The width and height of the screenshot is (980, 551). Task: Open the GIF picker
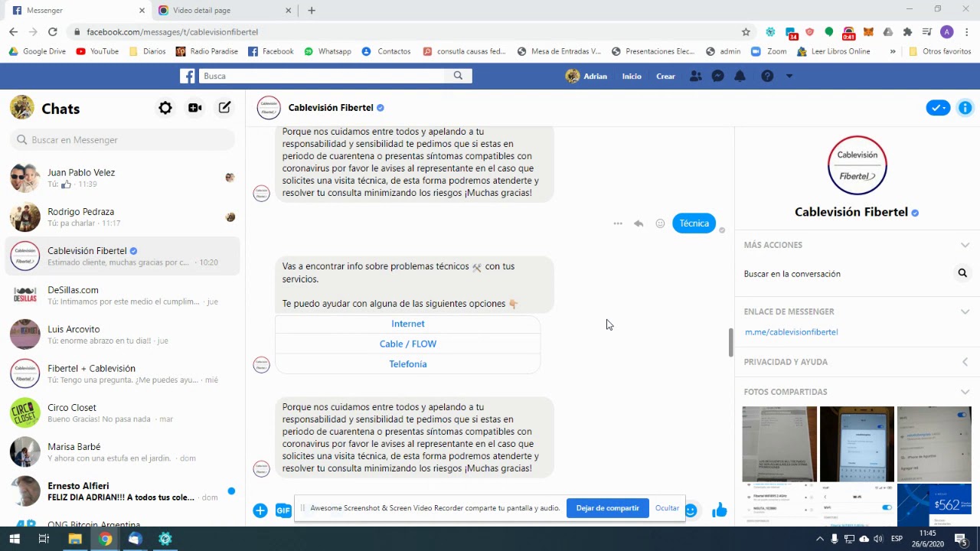[283, 510]
